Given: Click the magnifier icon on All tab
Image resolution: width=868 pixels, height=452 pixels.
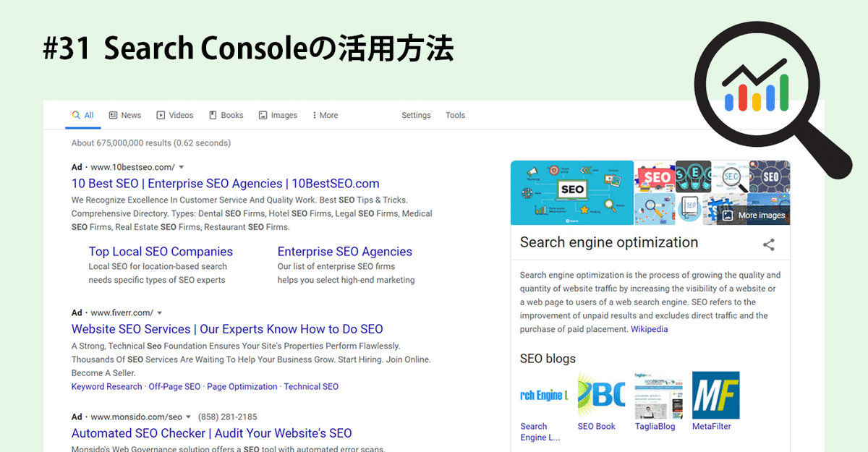Looking at the screenshot, I should click(x=76, y=115).
